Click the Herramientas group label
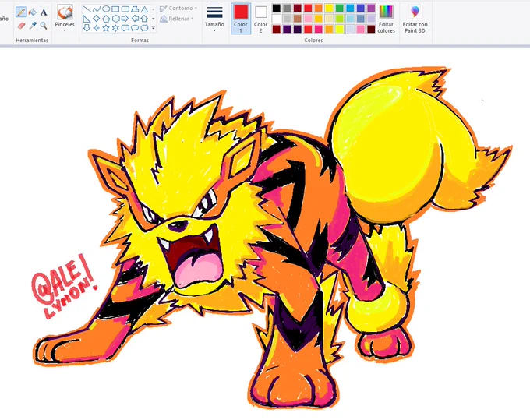This screenshot has width=530, height=420. [32, 41]
